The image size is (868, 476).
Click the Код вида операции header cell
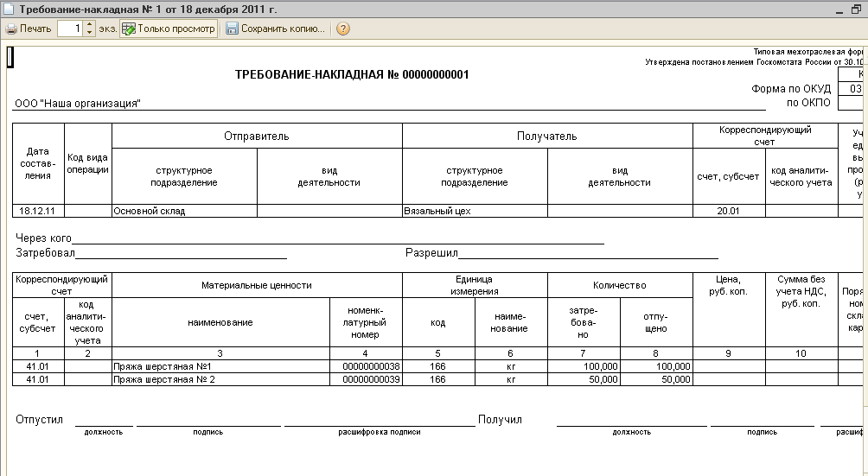[x=88, y=163]
